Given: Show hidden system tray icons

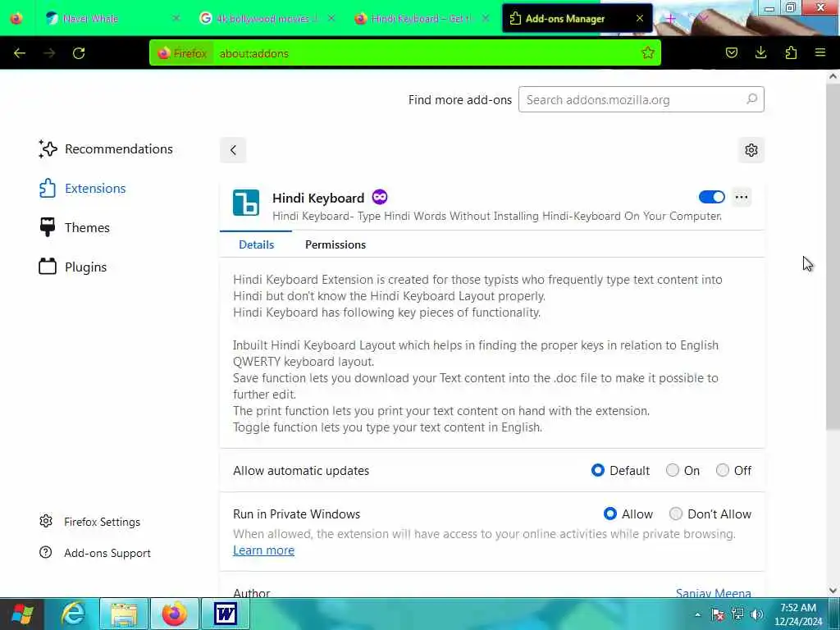Looking at the screenshot, I should click(697, 614).
